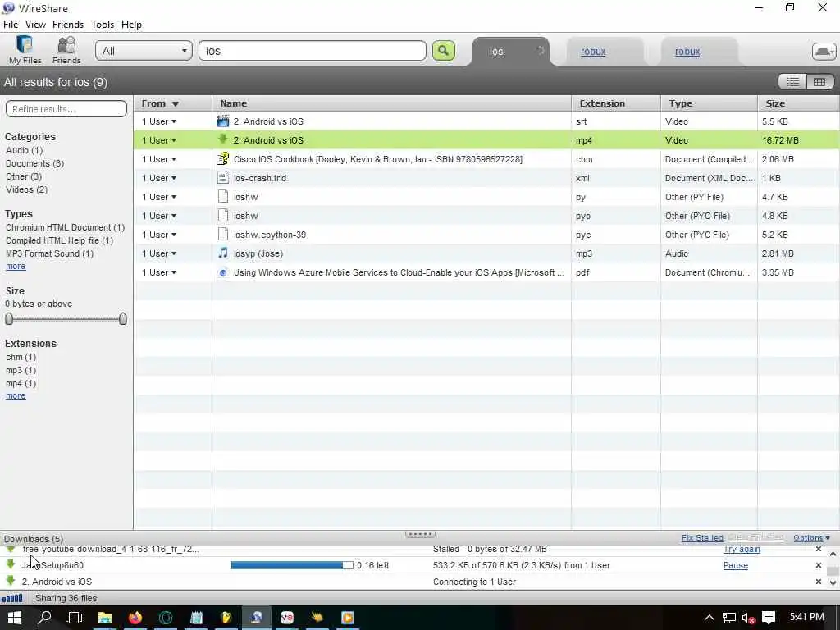Expand 1 User dropdown for ioshw.cpython-39

pyautogui.click(x=159, y=235)
